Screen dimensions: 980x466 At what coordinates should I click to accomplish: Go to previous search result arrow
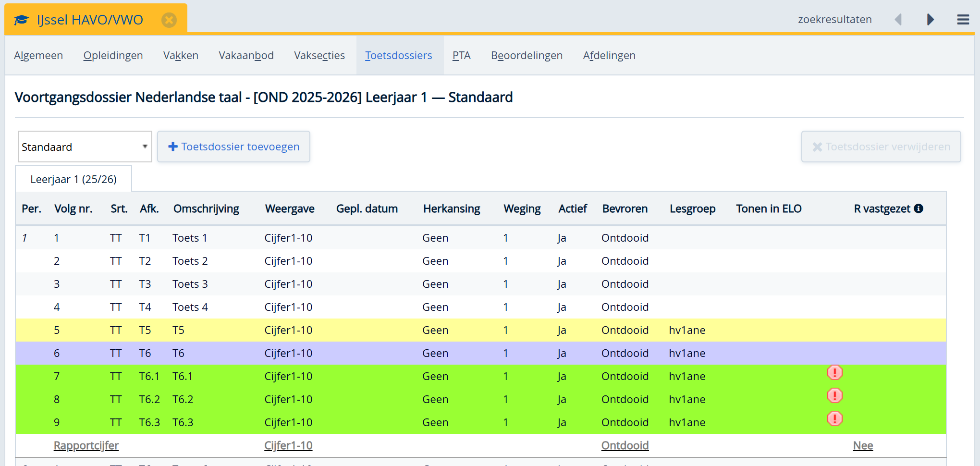tap(898, 19)
